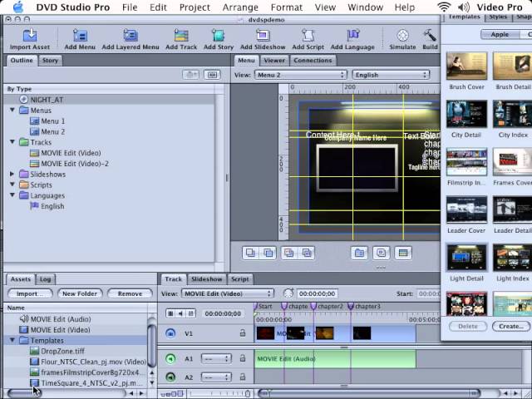The width and height of the screenshot is (532, 399).
Task: Open the menu View dropdown showing Menu 2
Action: pos(301,75)
